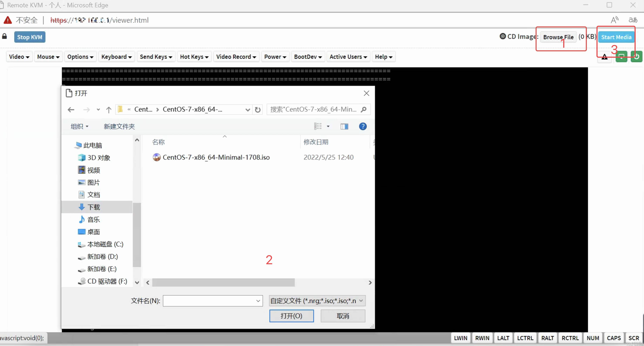Select CentOS-7-x86_64-Minimal-1708.iso file

pos(216,157)
